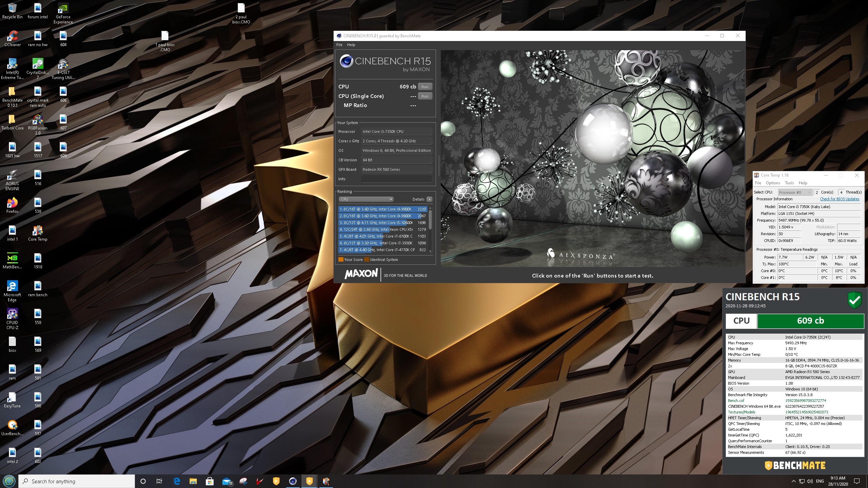Click the Cortana circle in the taskbar
This screenshot has height=488, width=868.
pos(143,481)
